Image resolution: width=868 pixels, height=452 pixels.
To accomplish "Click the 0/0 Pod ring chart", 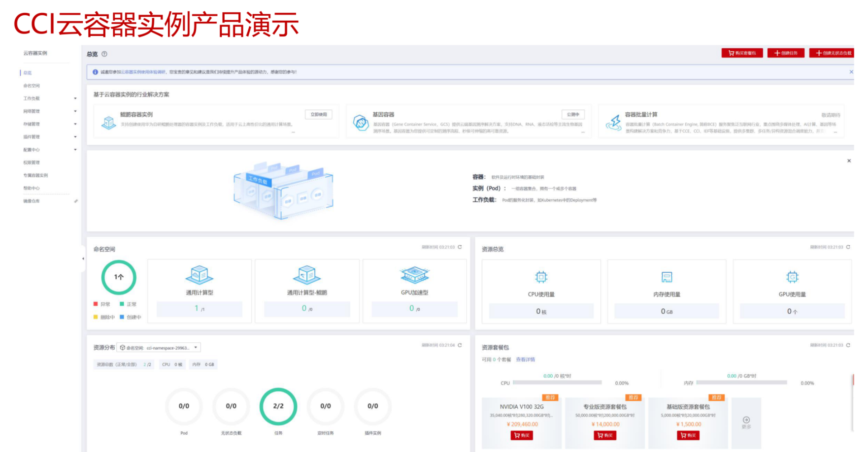I will [184, 406].
